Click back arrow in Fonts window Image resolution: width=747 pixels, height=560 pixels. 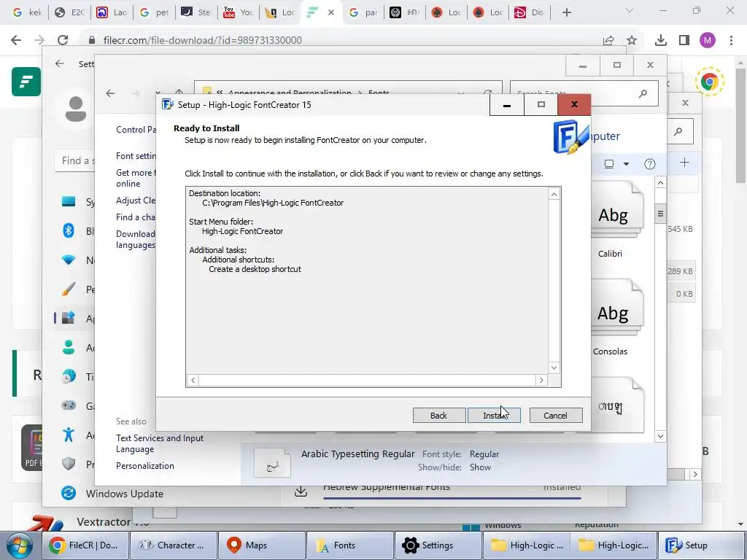point(110,93)
